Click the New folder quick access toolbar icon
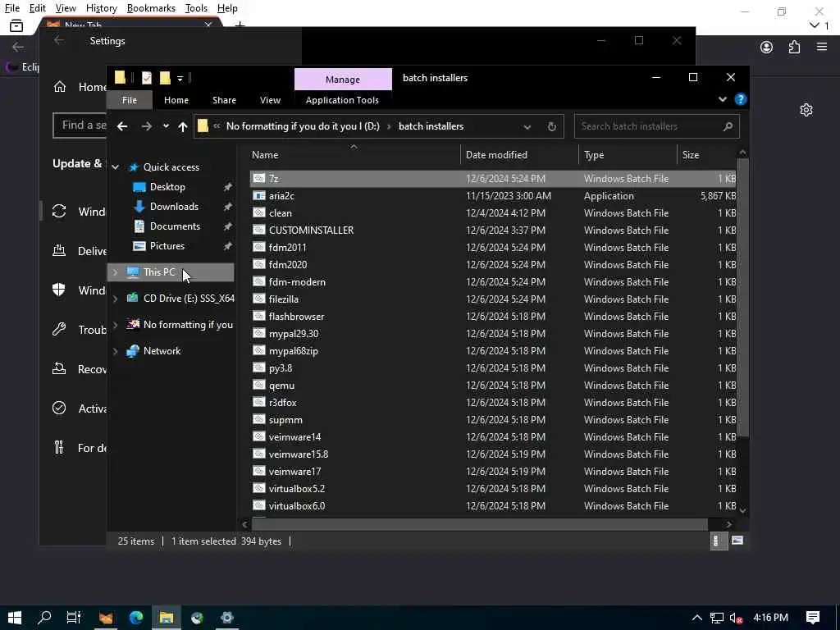Viewport: 840px width, 630px height. 165,78
